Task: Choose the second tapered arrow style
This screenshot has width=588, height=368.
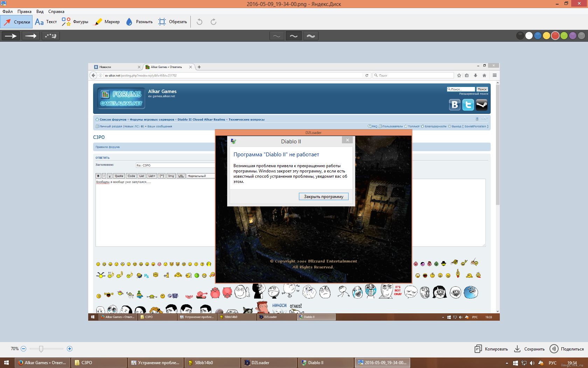Action: [x=31, y=36]
